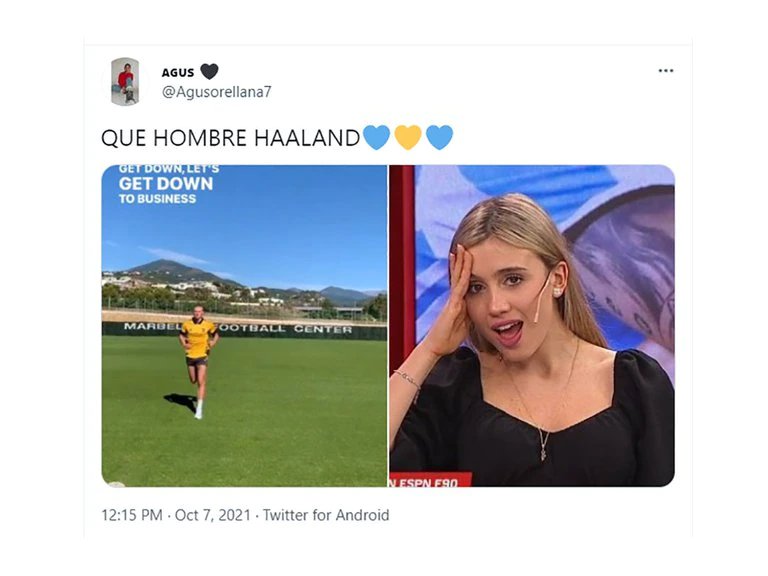This screenshot has width=768, height=576.
Task: Open the Twitter for Android source link
Action: [x=326, y=515]
